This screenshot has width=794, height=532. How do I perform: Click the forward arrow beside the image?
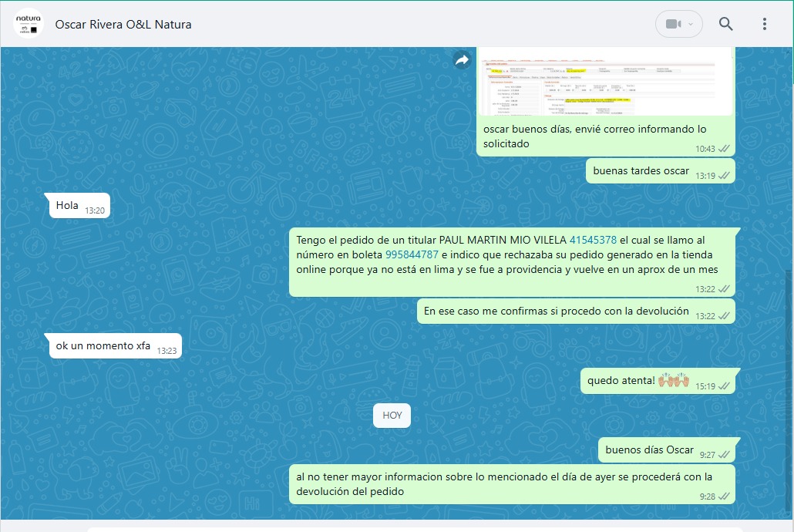coord(462,60)
